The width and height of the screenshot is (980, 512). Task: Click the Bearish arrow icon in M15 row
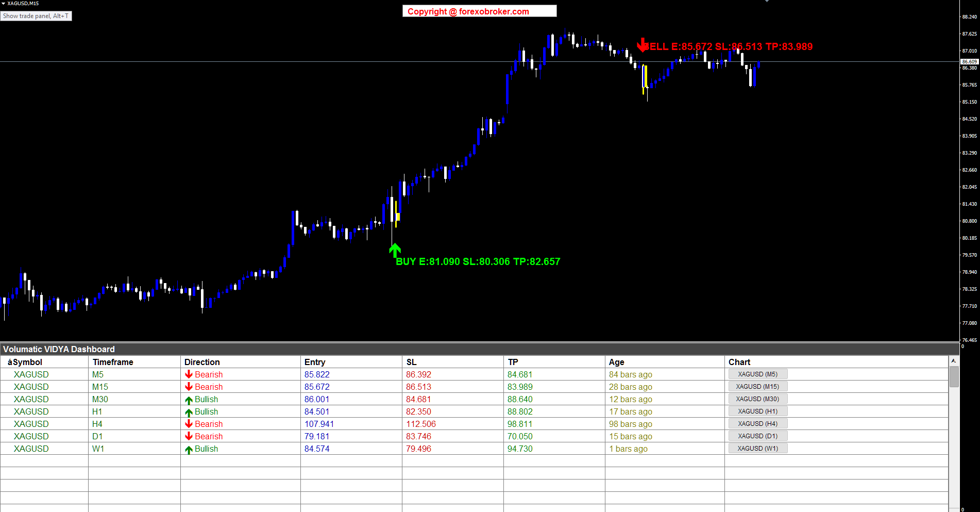pyautogui.click(x=189, y=387)
